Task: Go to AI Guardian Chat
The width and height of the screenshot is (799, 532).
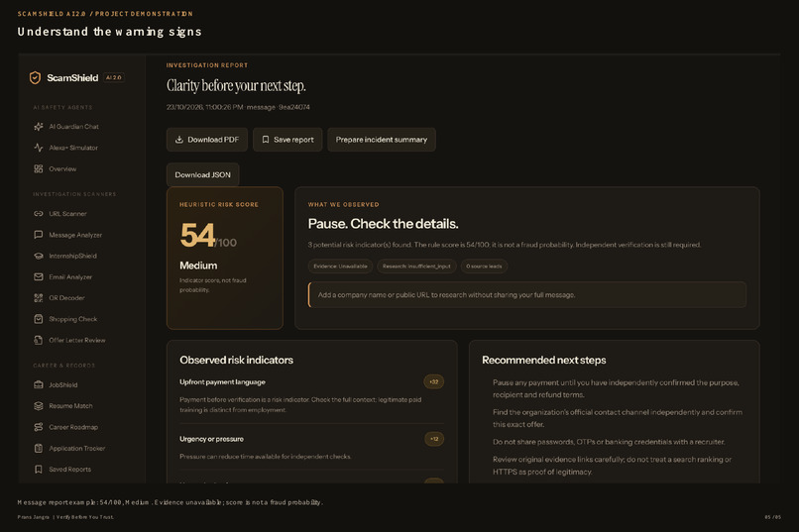Action: click(74, 126)
